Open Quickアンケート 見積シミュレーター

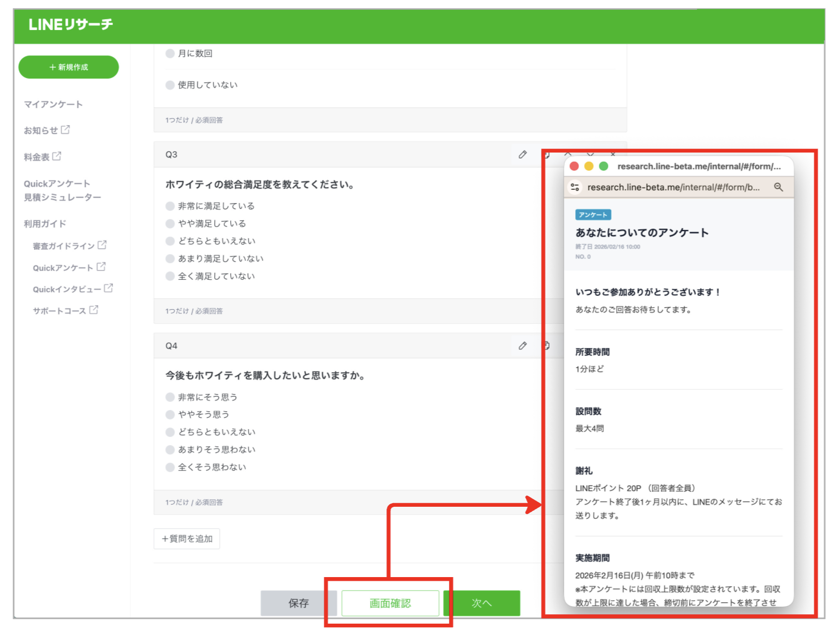pos(63,190)
